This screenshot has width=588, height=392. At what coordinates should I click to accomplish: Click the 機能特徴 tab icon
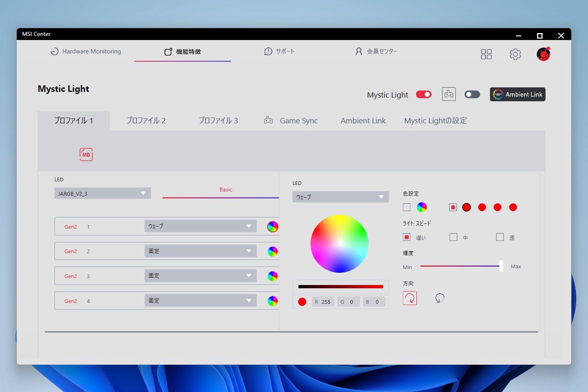[x=168, y=51]
